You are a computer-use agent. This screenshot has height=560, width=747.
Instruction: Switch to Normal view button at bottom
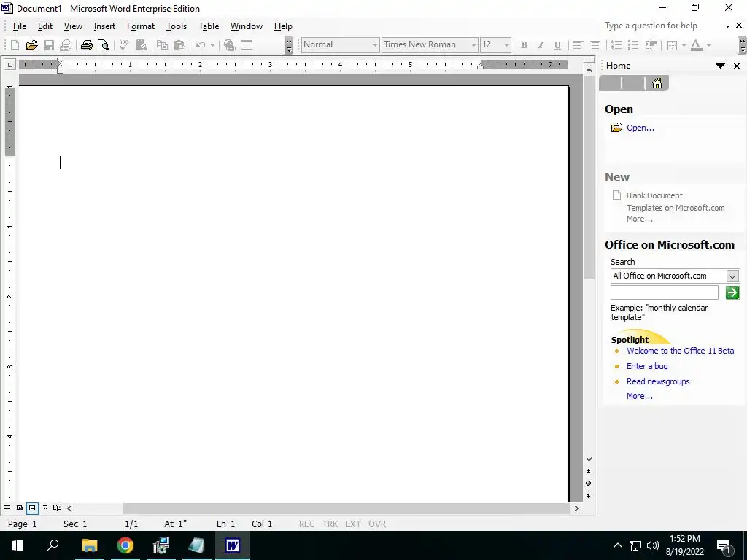click(7, 508)
